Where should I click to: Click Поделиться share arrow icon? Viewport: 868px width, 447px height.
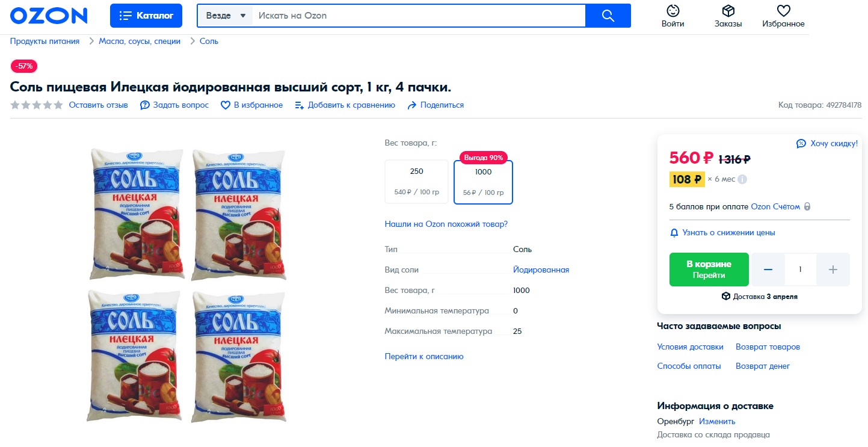click(412, 105)
